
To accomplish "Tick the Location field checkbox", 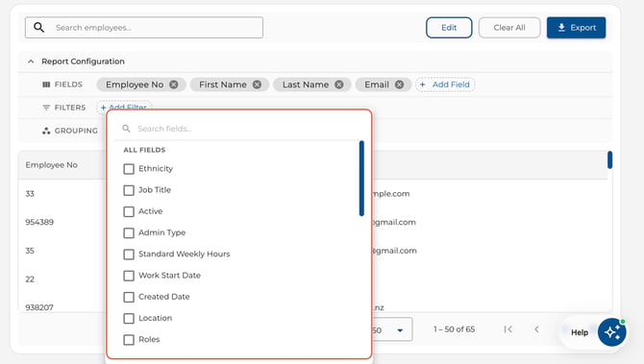I will point(129,318).
